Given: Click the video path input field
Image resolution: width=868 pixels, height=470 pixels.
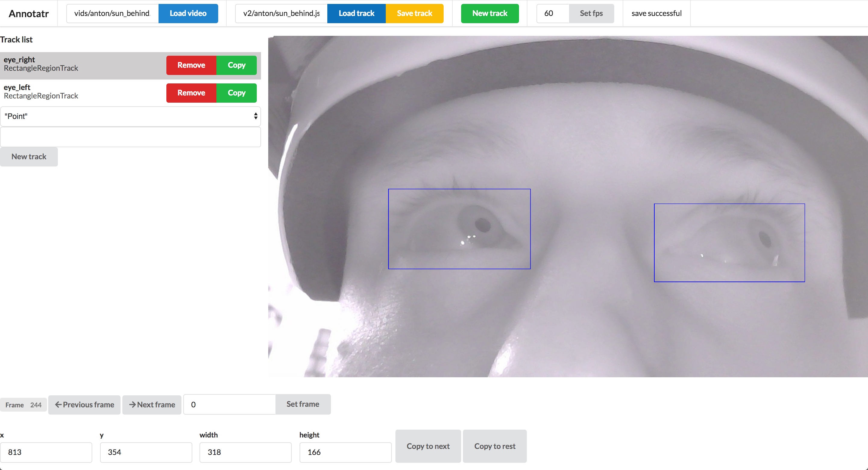Looking at the screenshot, I should pyautogui.click(x=112, y=14).
